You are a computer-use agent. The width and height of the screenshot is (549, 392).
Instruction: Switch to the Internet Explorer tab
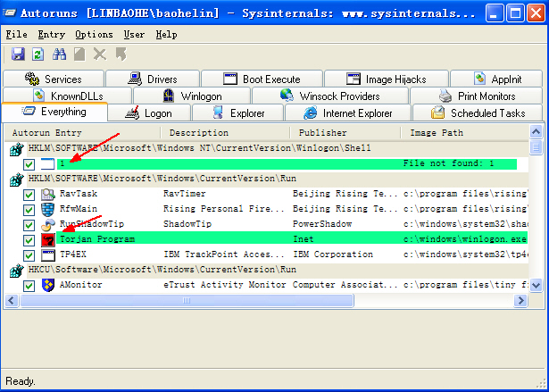pos(348,113)
